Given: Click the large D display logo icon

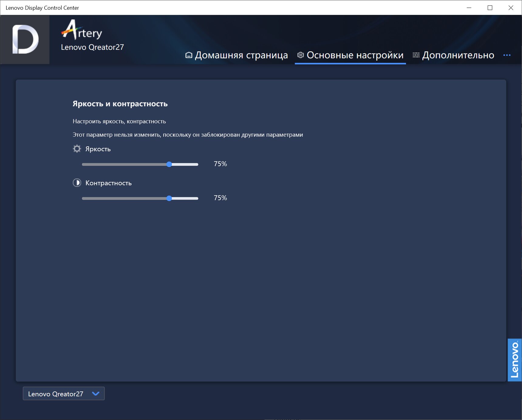Looking at the screenshot, I should click(25, 39).
